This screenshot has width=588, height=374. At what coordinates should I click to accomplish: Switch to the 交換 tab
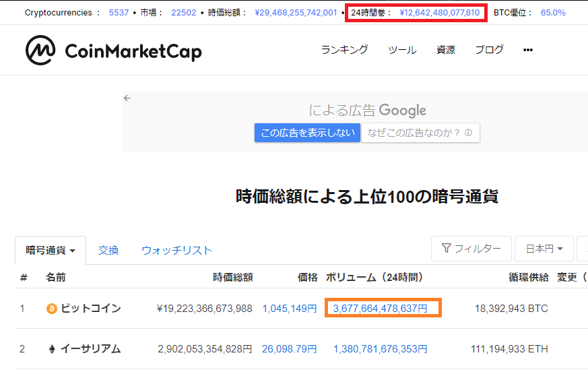tap(108, 250)
